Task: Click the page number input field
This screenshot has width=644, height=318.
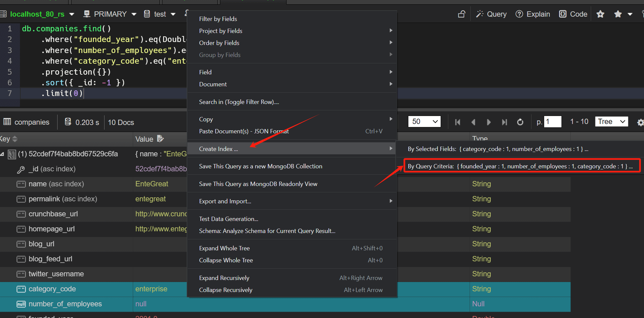Action: coord(553,122)
